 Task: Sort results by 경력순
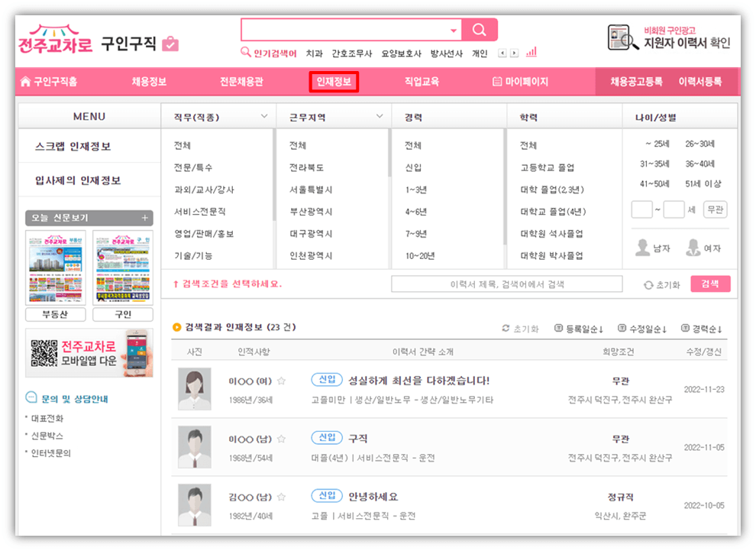pyautogui.click(x=702, y=329)
